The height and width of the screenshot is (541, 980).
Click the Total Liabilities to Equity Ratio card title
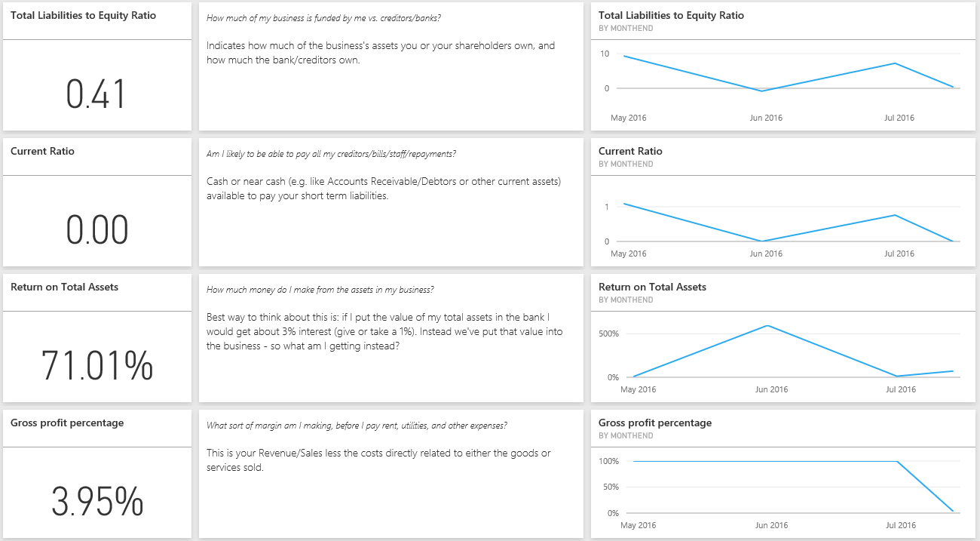[x=83, y=15]
